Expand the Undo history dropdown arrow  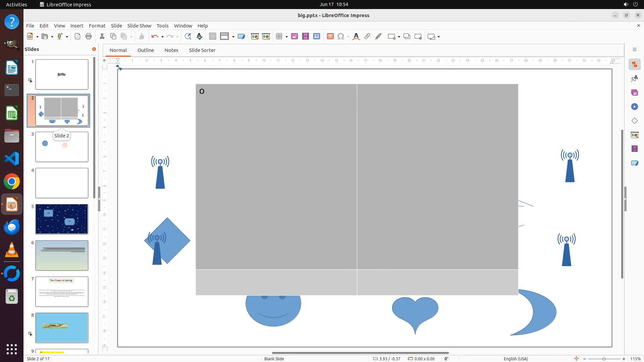click(162, 37)
